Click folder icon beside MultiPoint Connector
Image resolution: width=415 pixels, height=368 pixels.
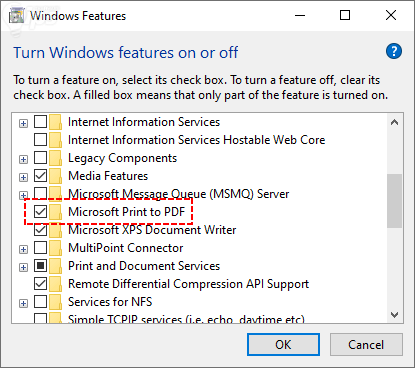tap(55, 248)
